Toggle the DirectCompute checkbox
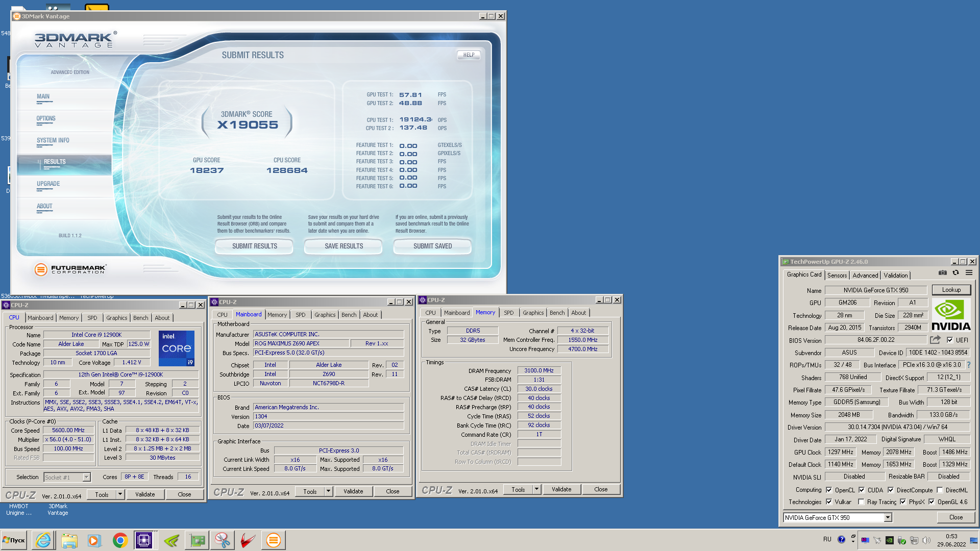This screenshot has width=980, height=551. point(891,490)
